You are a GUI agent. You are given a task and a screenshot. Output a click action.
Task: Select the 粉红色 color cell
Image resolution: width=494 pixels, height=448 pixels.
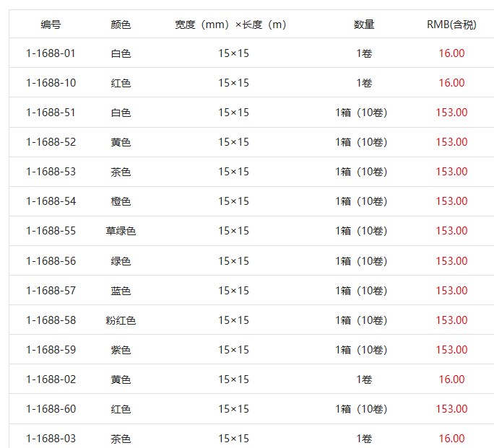(121, 320)
